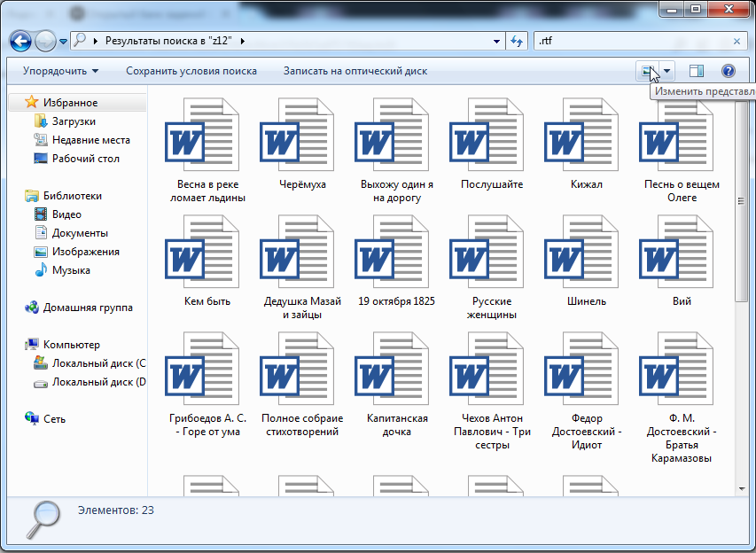Open Недавние места
The height and width of the screenshot is (553, 756).
pos(82,140)
